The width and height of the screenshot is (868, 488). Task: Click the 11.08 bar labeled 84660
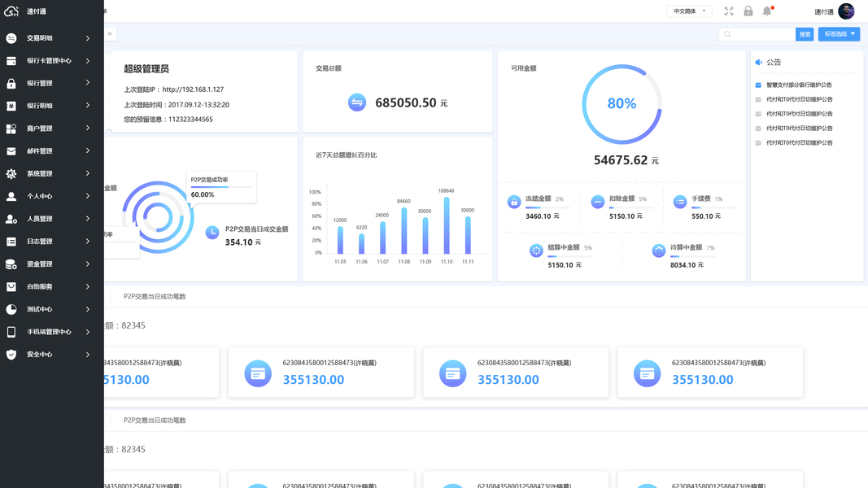[404, 231]
